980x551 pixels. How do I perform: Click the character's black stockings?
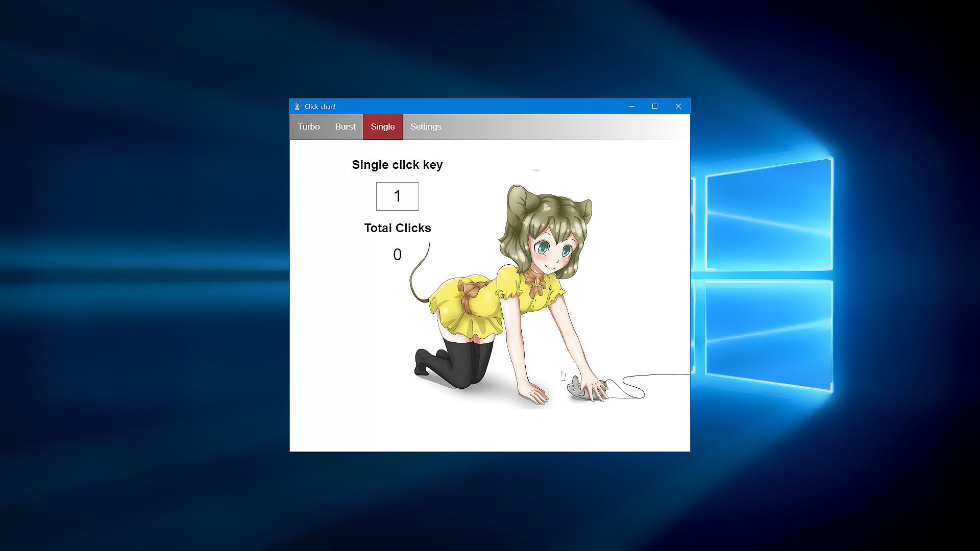point(467,365)
